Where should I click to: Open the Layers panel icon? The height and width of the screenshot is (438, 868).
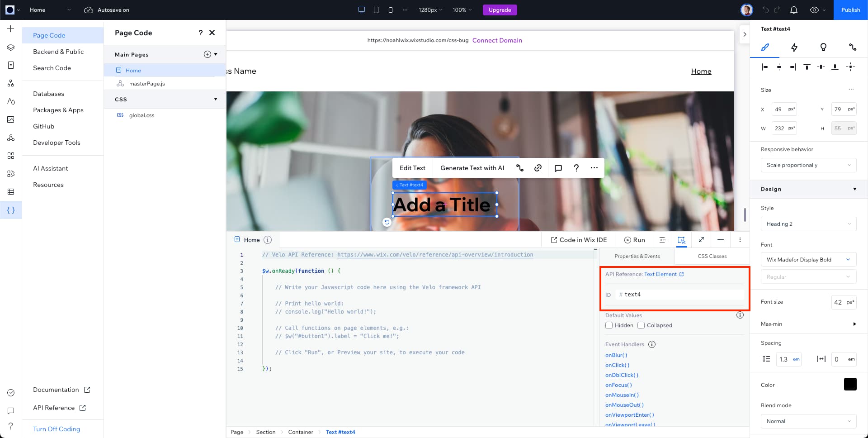[x=11, y=47]
